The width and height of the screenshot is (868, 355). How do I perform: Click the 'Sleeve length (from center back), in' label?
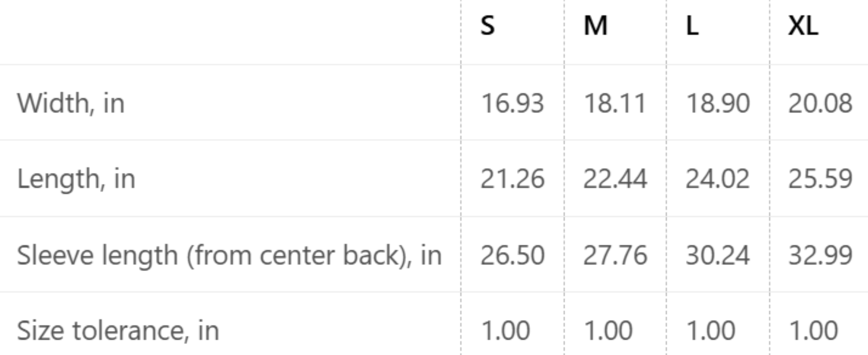click(x=229, y=255)
